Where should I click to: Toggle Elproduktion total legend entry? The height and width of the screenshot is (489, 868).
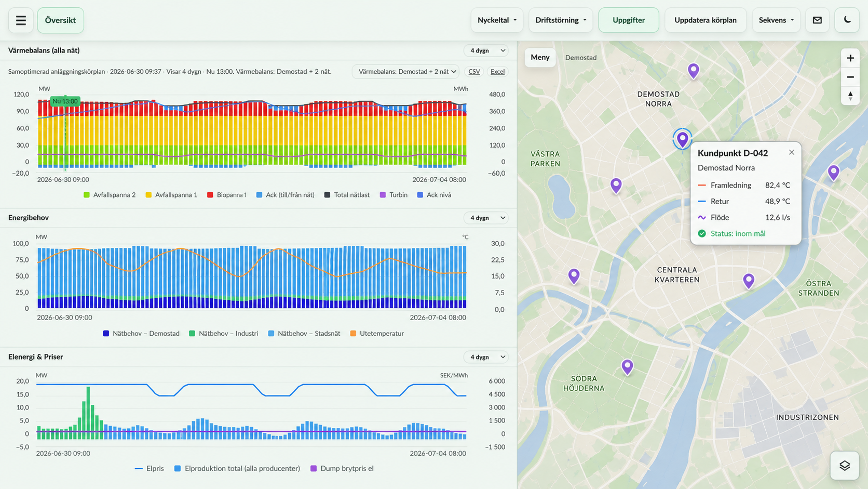click(x=237, y=469)
